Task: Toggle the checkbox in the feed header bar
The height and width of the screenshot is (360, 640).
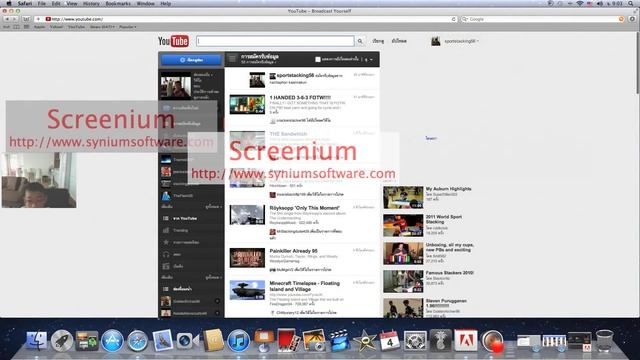Action: point(318,60)
